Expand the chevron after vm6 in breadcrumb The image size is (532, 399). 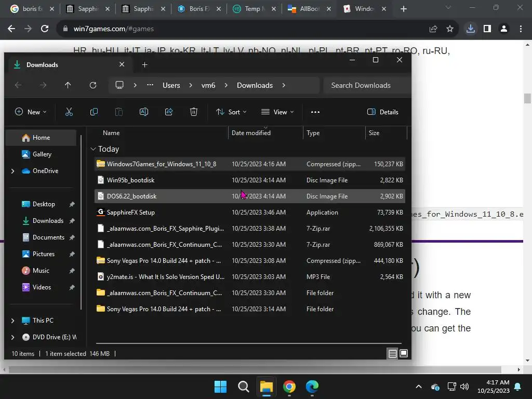226,85
